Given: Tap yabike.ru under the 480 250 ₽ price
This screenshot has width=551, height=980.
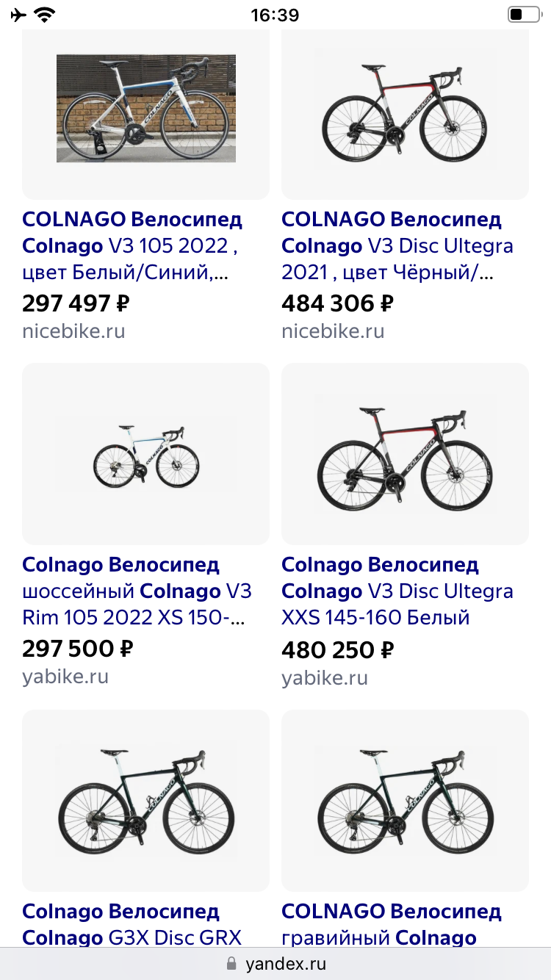Looking at the screenshot, I should pos(325,677).
